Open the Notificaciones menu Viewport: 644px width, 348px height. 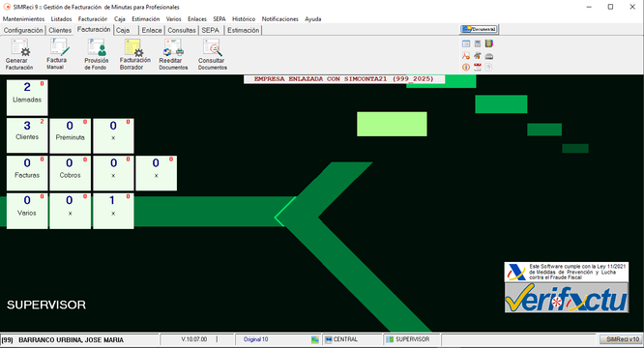click(x=280, y=19)
